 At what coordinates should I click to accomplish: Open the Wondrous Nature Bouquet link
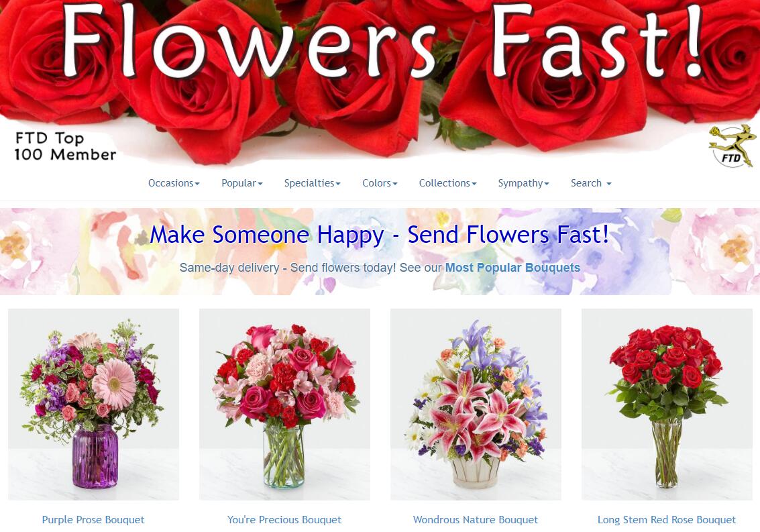[476, 520]
